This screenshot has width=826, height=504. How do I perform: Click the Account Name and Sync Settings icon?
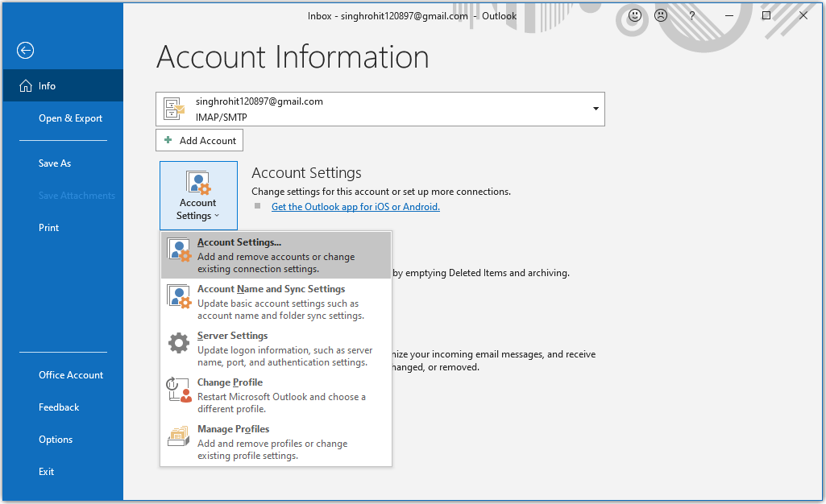178,295
